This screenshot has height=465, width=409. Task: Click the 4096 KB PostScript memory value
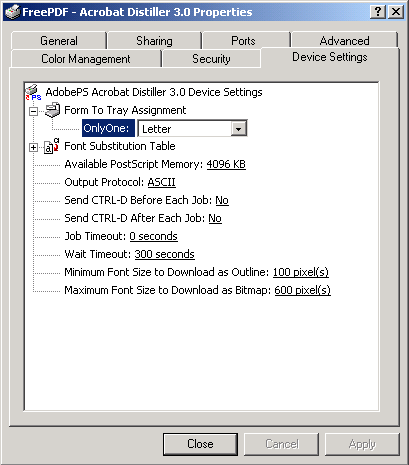point(226,164)
